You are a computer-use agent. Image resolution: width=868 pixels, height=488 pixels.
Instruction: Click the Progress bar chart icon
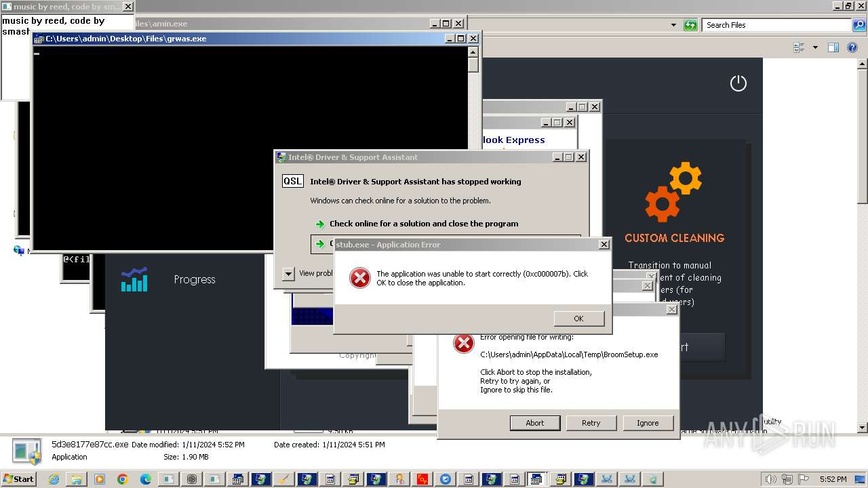pos(134,279)
